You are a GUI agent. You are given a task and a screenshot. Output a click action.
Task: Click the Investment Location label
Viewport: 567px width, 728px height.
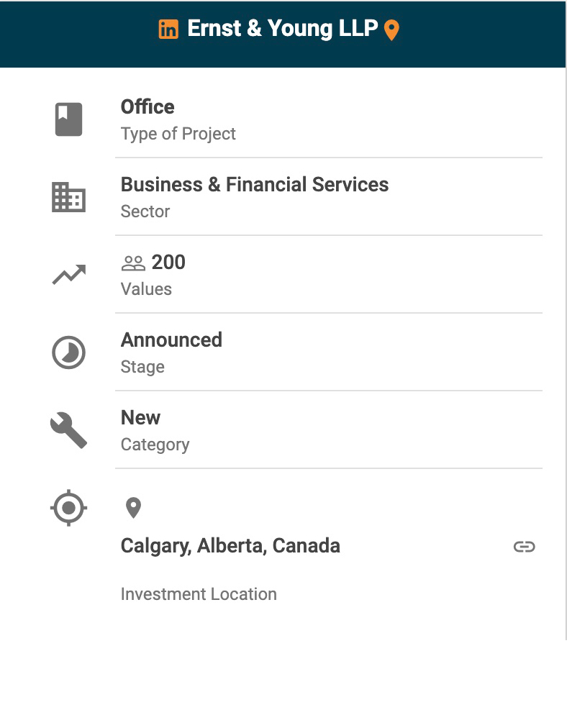click(199, 594)
